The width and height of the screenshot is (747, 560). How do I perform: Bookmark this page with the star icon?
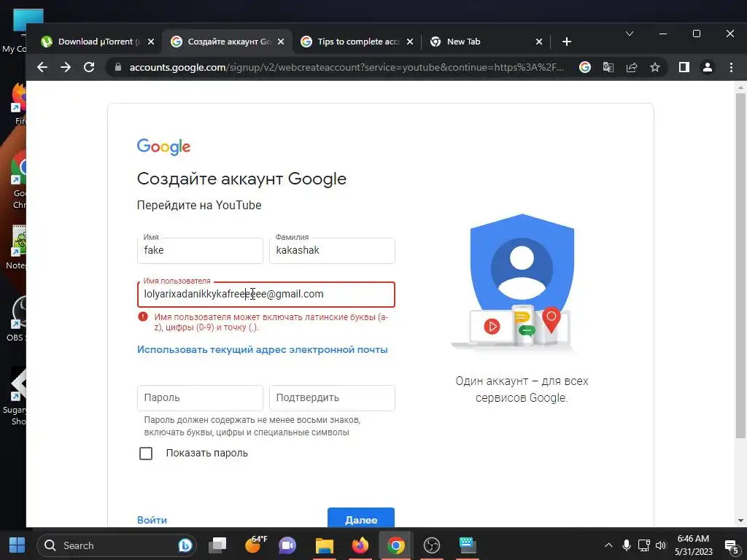tap(655, 67)
